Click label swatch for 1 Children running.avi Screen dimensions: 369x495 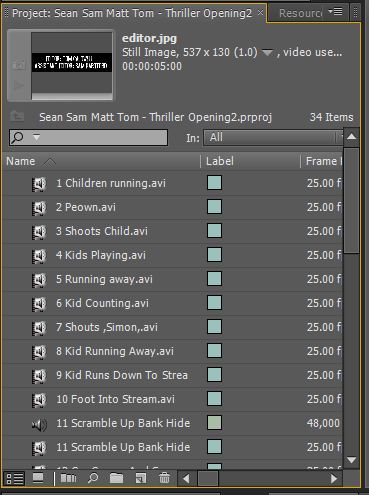pyautogui.click(x=214, y=183)
